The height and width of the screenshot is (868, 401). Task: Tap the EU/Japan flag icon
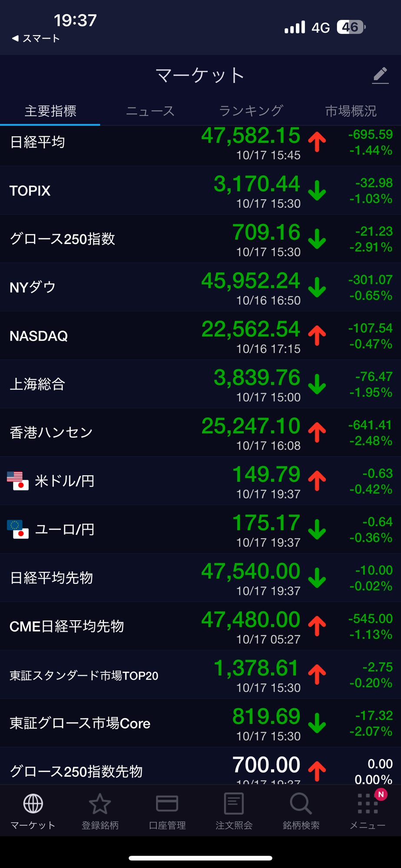tap(18, 529)
